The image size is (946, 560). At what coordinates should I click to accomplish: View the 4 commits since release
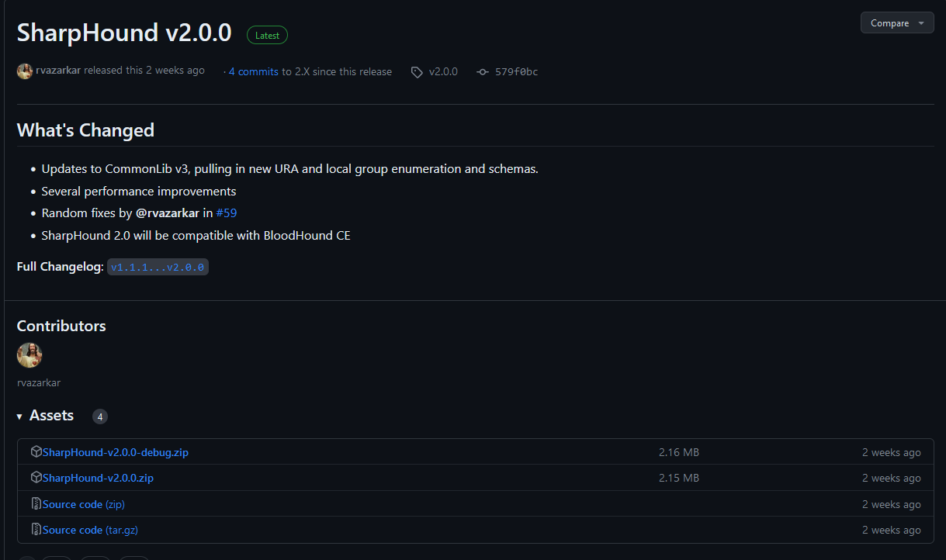pos(254,71)
